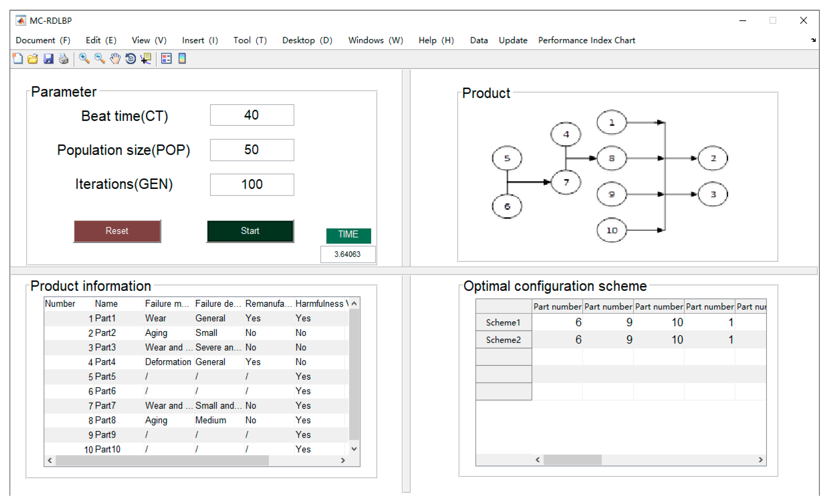The width and height of the screenshot is (828, 504).
Task: Click the Start button
Action: tap(250, 231)
